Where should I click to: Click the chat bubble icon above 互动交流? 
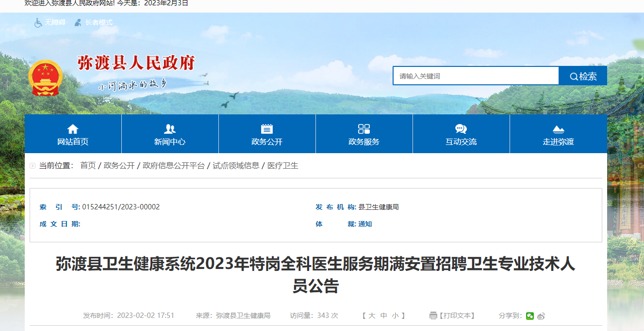(x=461, y=129)
